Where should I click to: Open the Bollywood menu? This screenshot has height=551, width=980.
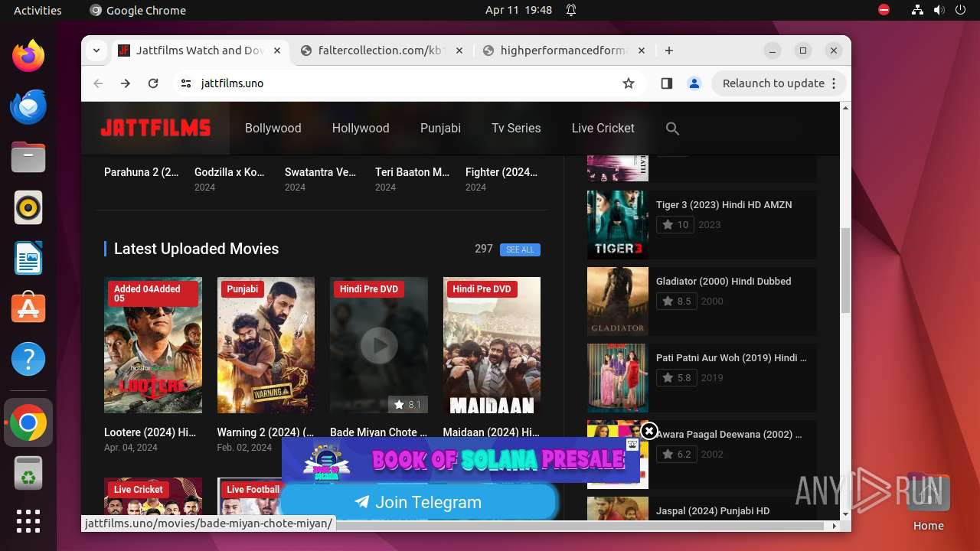click(273, 128)
